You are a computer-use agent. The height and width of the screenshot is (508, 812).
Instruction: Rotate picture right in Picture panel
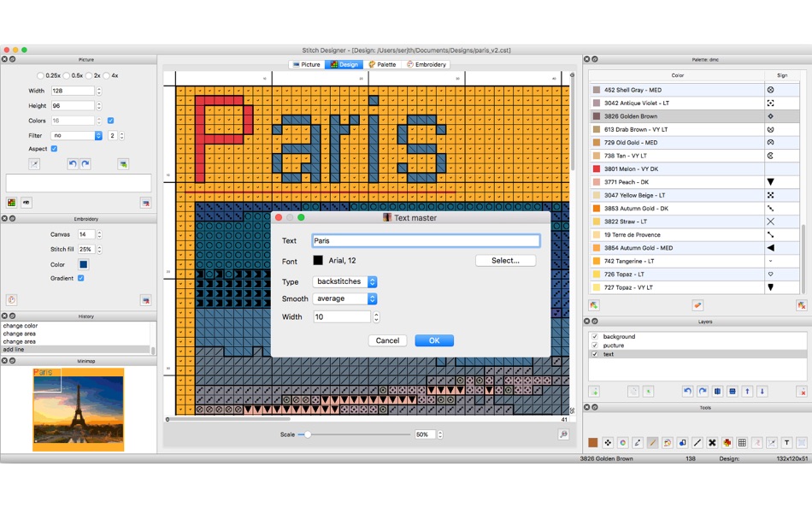point(85,164)
